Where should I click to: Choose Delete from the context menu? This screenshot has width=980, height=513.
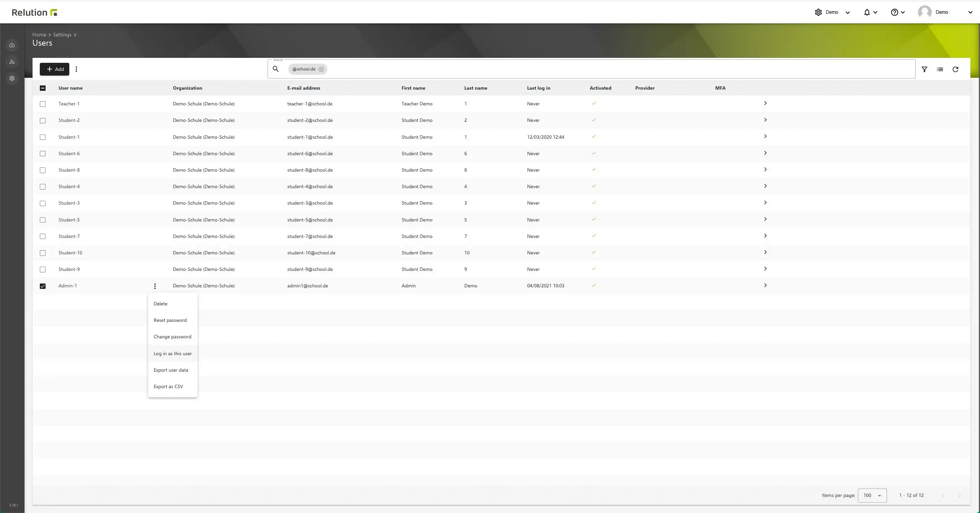pos(173,304)
